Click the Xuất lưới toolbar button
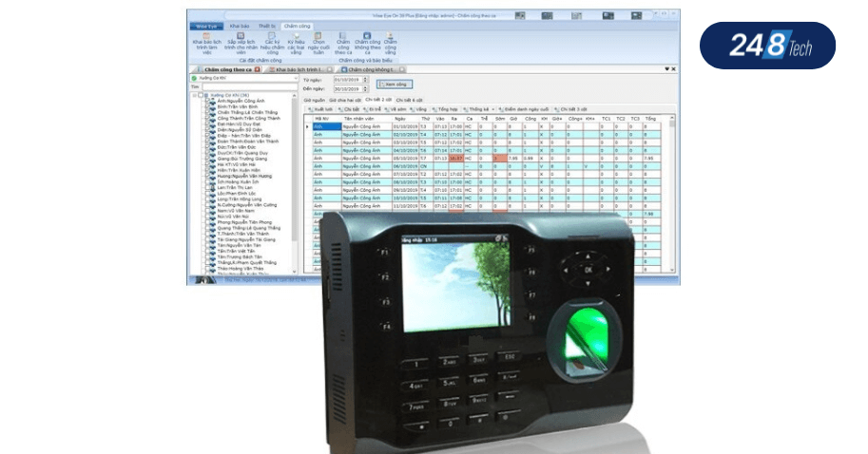The image size is (868, 454). click(x=320, y=109)
